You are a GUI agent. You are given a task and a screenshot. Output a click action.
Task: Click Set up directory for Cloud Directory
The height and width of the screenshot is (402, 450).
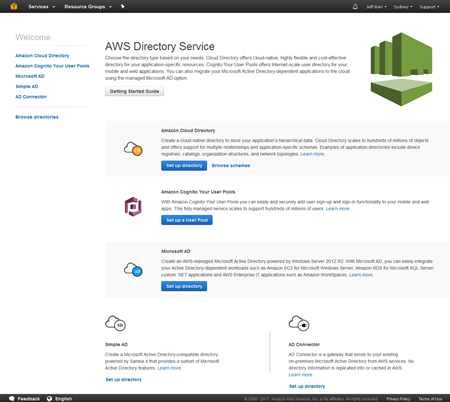(184, 166)
